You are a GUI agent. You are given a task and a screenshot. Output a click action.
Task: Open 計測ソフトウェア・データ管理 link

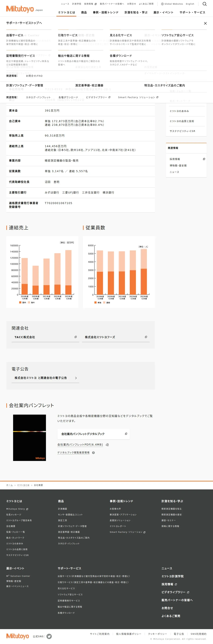click(x=25, y=86)
